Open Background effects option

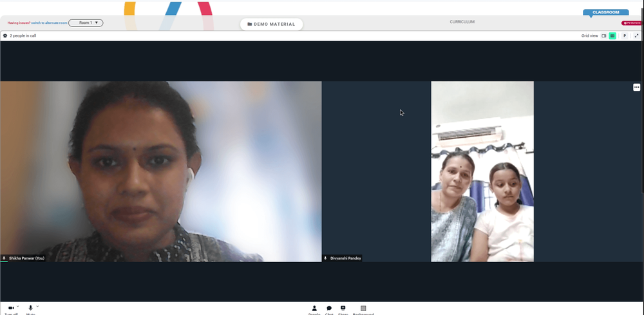(363, 309)
